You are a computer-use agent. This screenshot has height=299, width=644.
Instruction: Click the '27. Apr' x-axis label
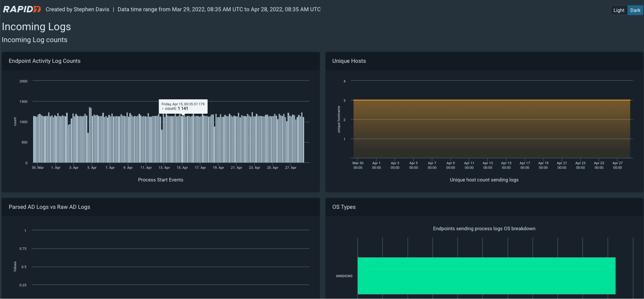pyautogui.click(x=290, y=168)
